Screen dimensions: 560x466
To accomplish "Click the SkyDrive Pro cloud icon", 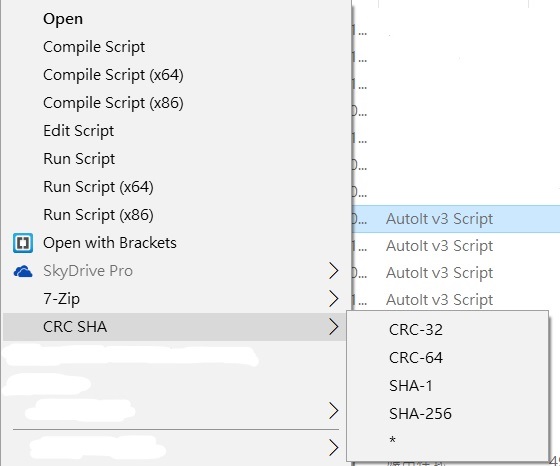I will [x=23, y=271].
